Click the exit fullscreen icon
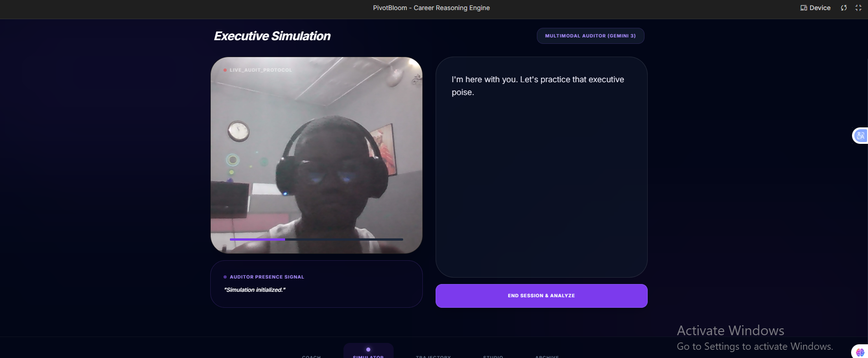 [x=858, y=8]
